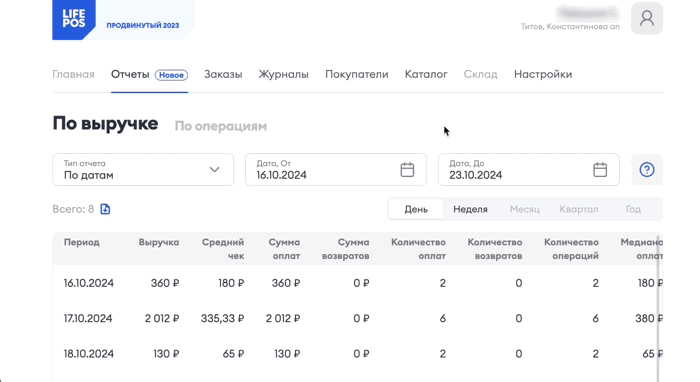
Task: Click the LIFE POS logo
Action: (74, 20)
